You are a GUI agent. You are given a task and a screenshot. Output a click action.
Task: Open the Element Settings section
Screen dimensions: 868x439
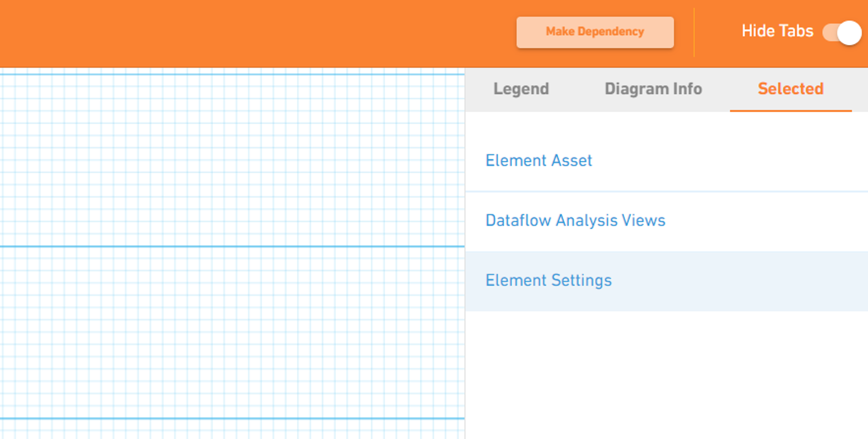click(548, 281)
